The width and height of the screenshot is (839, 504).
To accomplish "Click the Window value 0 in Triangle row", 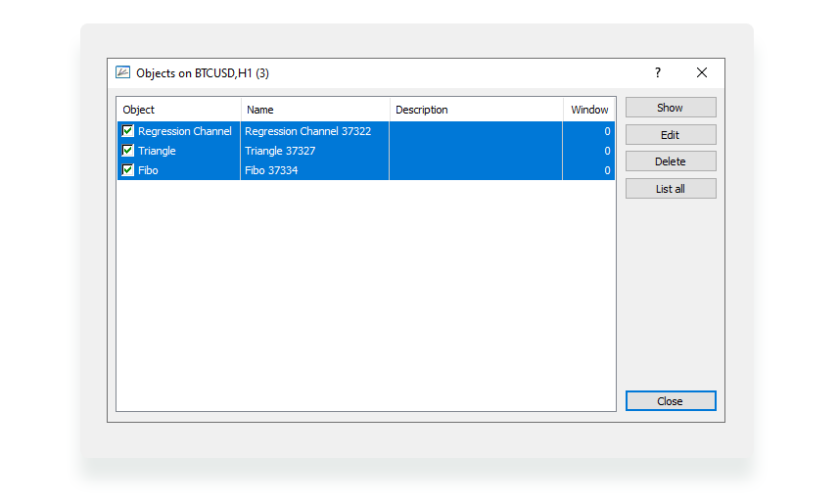I will 607,151.
